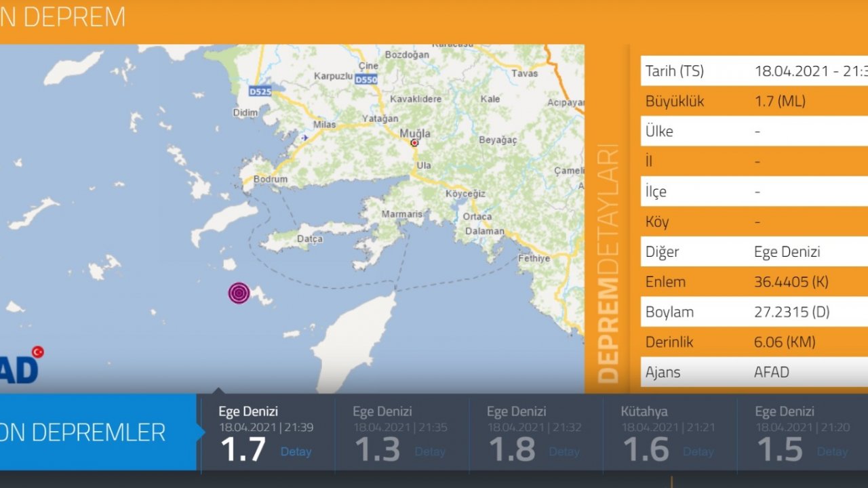Click the Muğla city marker on map
This screenshot has height=488, width=868.
(x=414, y=143)
